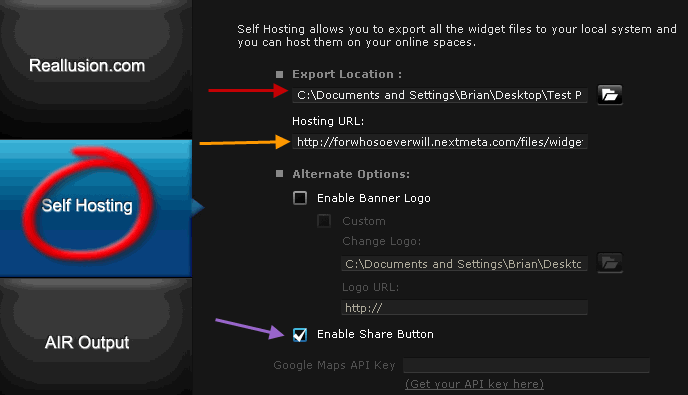Select the Reallusion.com tab

click(x=87, y=66)
